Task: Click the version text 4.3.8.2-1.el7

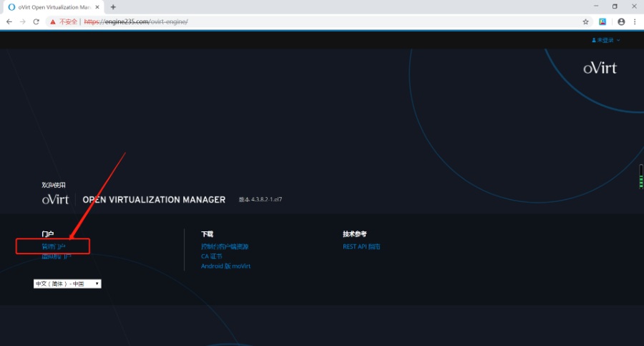Action: coord(260,199)
